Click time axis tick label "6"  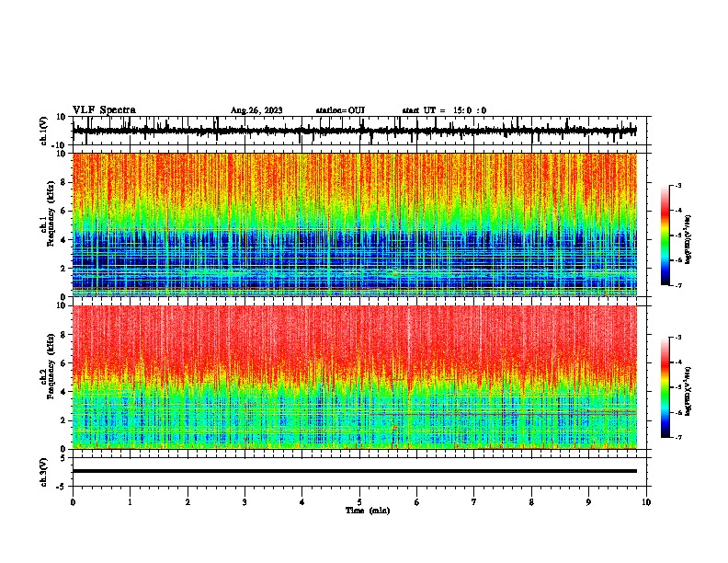[x=417, y=502]
